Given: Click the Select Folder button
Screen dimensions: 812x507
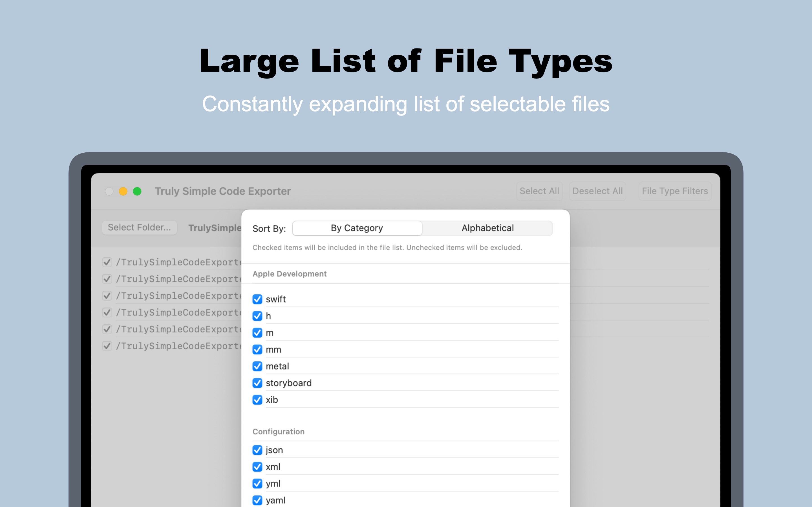Looking at the screenshot, I should (x=139, y=227).
